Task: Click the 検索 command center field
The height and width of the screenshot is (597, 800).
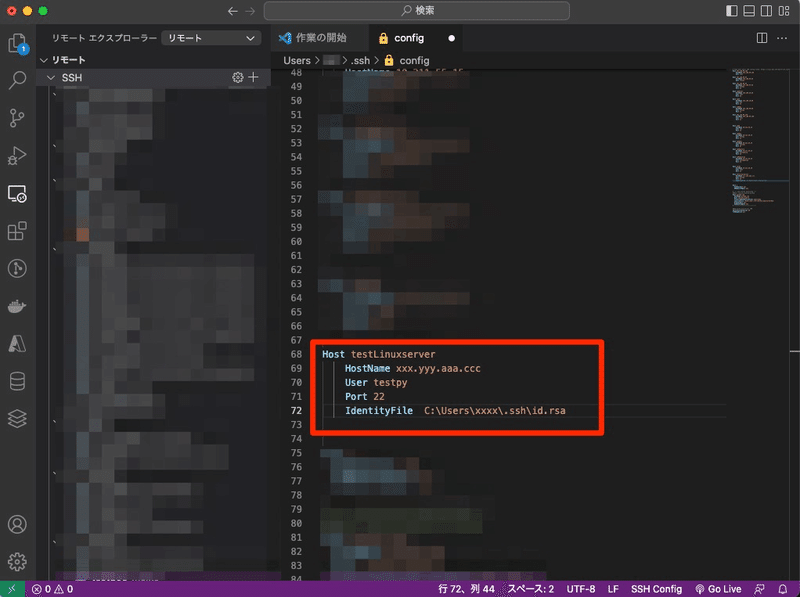Action: click(x=417, y=11)
